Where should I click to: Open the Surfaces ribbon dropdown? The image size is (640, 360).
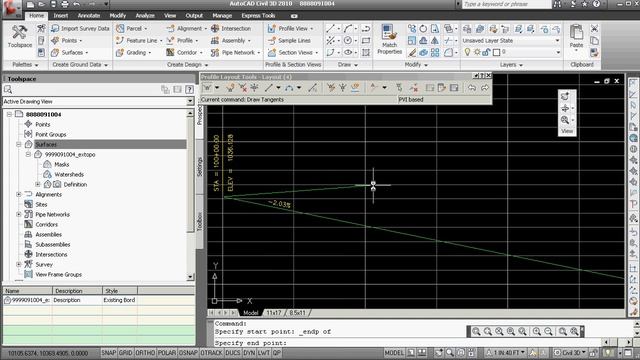click(69, 53)
